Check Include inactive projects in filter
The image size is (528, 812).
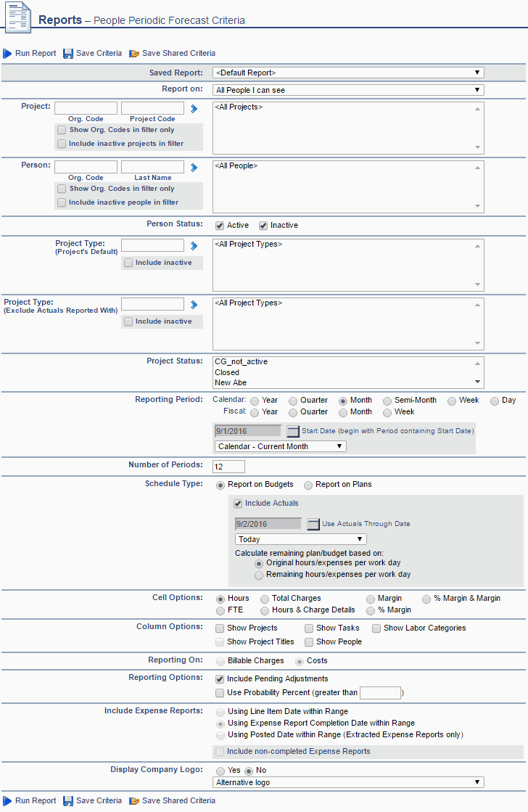pos(62,144)
